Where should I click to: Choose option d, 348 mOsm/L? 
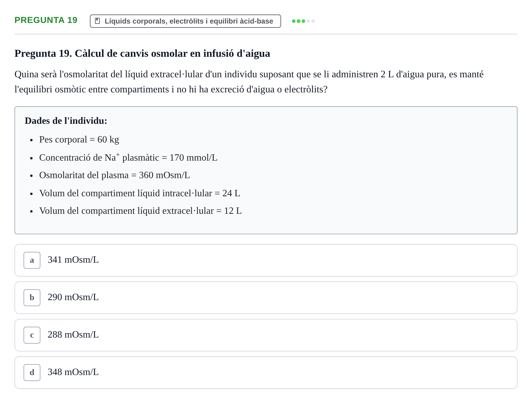(266, 373)
